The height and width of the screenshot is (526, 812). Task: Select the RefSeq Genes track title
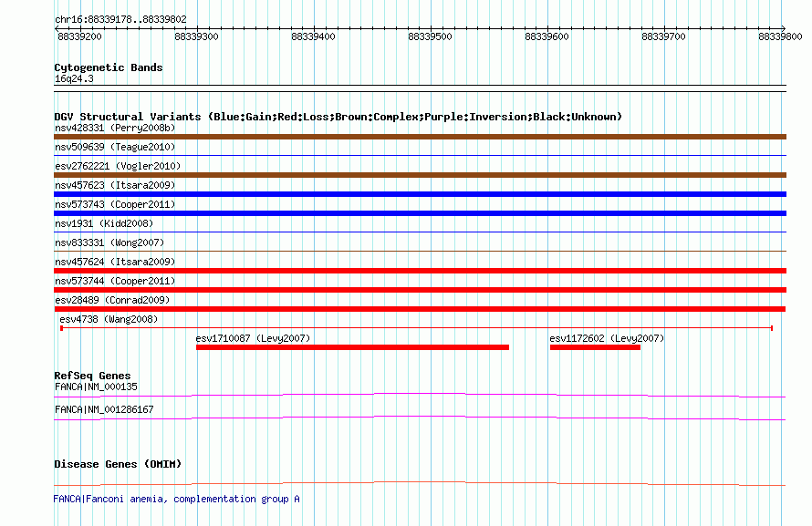(92, 376)
